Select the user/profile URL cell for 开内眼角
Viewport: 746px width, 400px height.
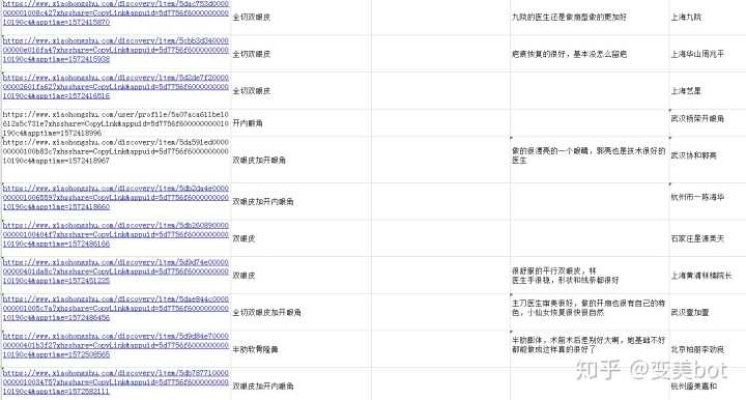pyautogui.click(x=116, y=124)
